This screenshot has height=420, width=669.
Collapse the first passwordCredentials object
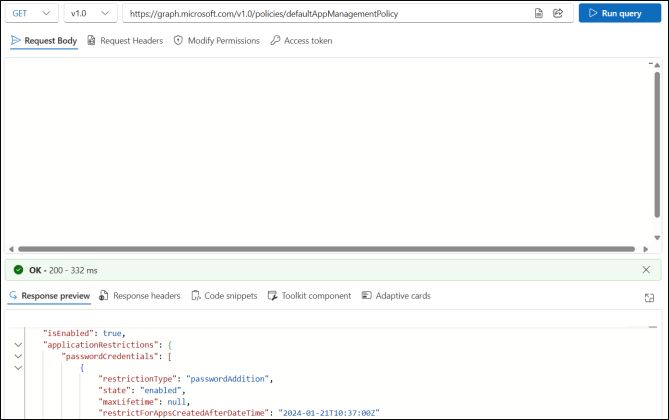(18, 368)
